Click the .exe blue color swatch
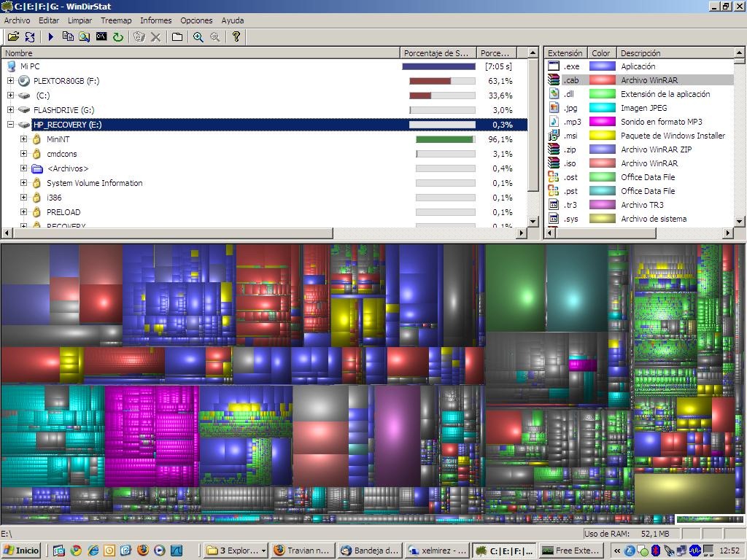 pos(602,66)
